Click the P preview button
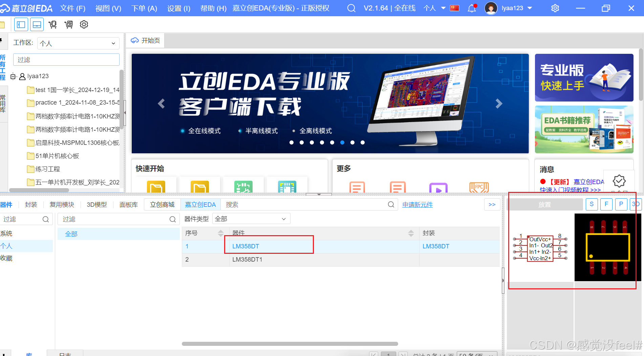 pyautogui.click(x=621, y=204)
